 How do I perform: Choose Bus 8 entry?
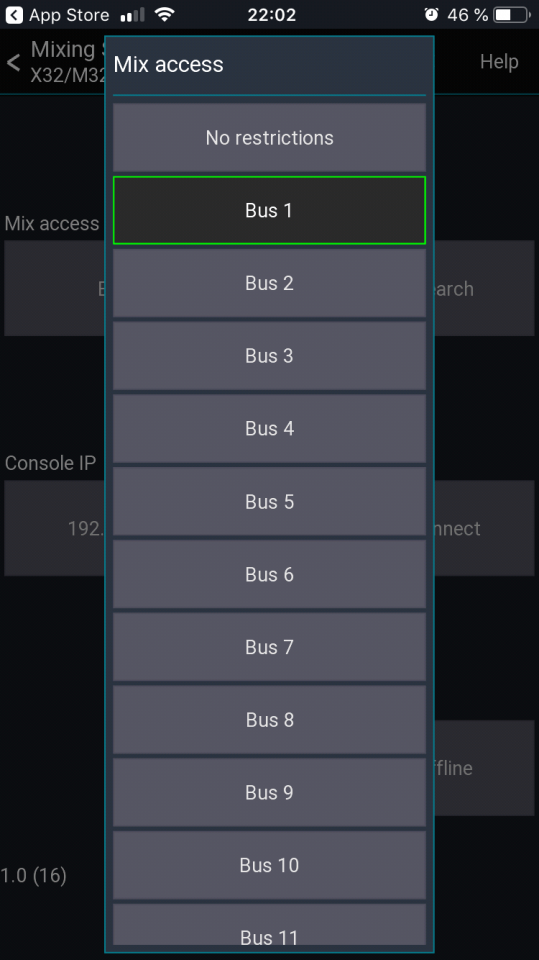point(270,720)
